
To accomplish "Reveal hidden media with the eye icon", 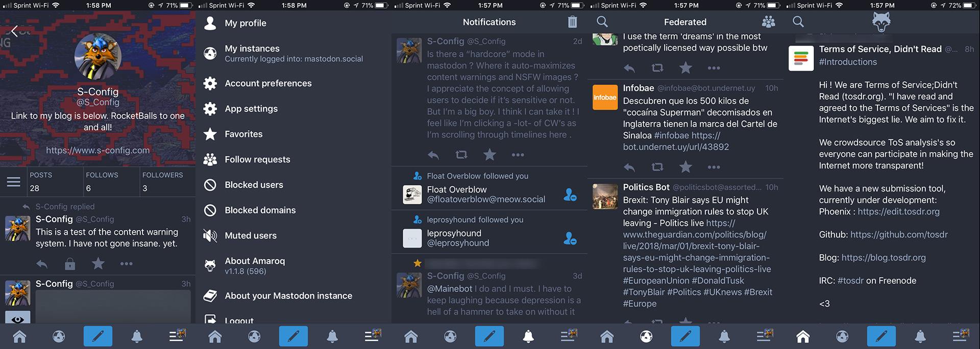I will pyautogui.click(x=18, y=319).
